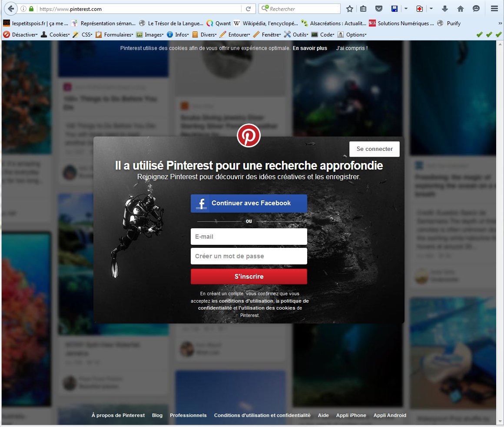Open the lespetitspois.fr bookmark
Screen dimensions: 504x427
(x=36, y=23)
